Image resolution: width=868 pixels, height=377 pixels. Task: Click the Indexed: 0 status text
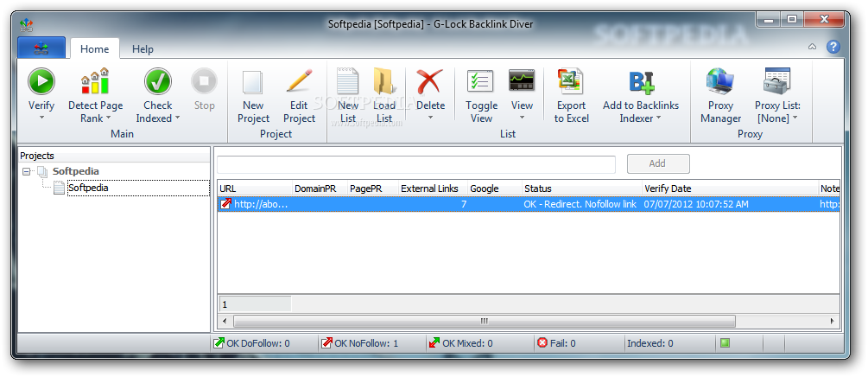pos(649,343)
